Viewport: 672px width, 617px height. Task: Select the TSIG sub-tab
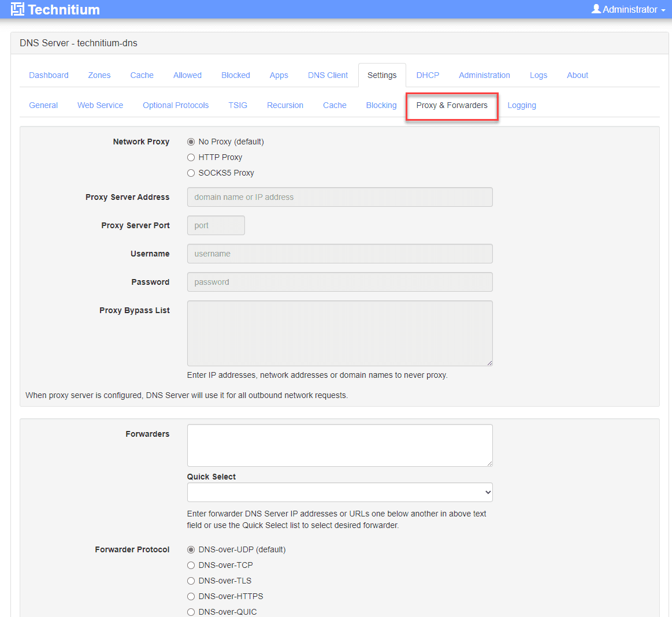[x=238, y=105]
